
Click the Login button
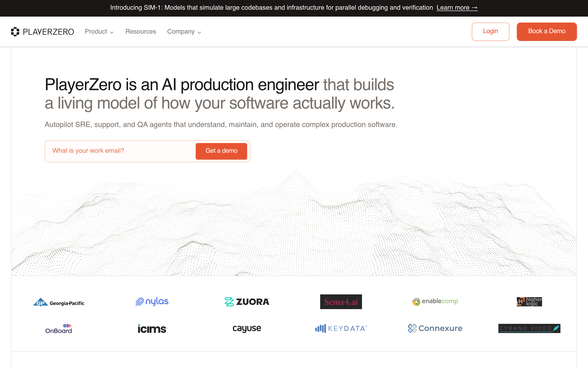(490, 32)
